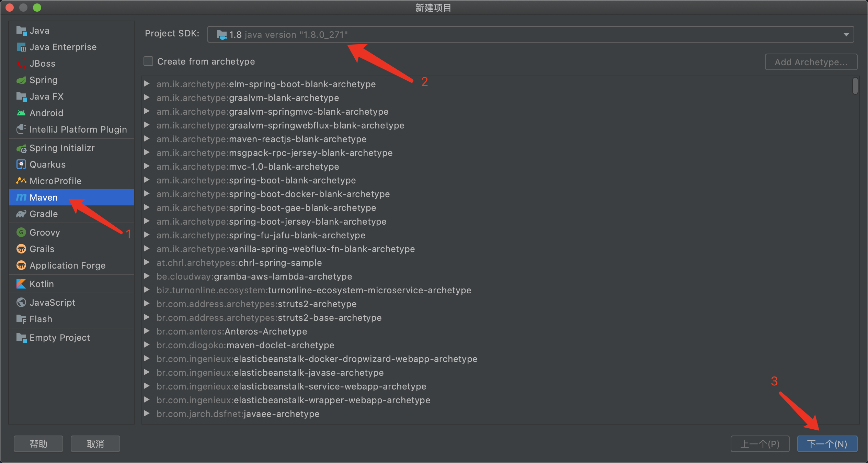Click the Application Forge icon

click(21, 266)
